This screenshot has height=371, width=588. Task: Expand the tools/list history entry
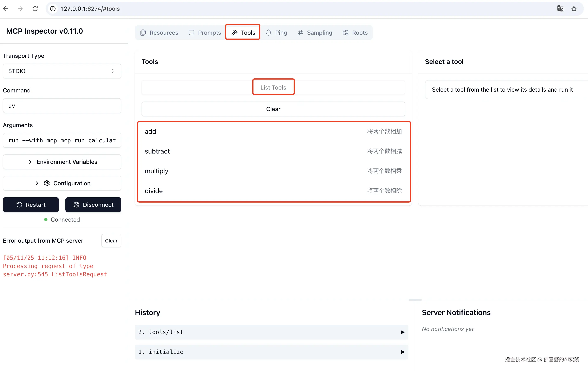(x=271, y=332)
